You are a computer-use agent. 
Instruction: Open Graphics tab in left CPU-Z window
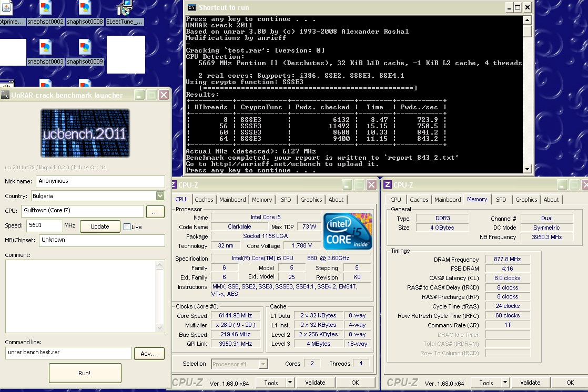pyautogui.click(x=311, y=200)
